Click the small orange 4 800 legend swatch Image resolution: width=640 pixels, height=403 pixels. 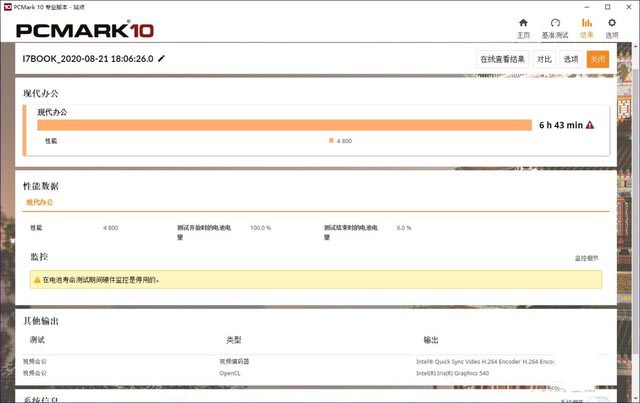[331, 140]
